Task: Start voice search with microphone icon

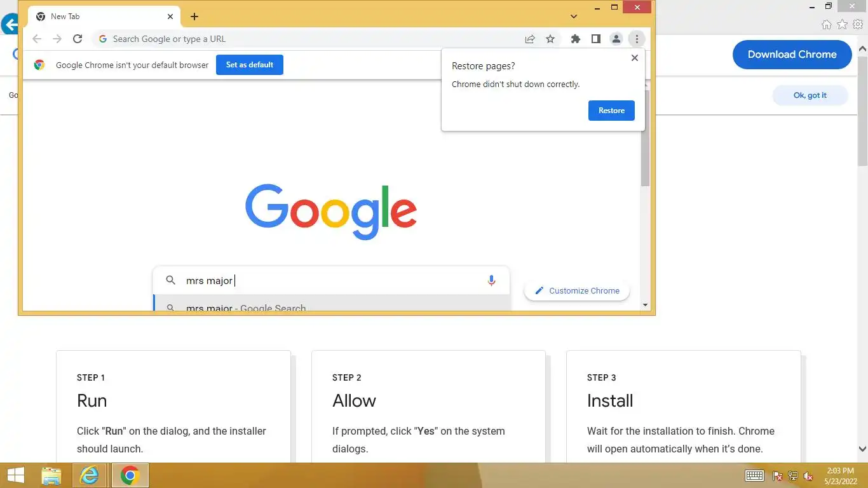Action: coord(491,280)
